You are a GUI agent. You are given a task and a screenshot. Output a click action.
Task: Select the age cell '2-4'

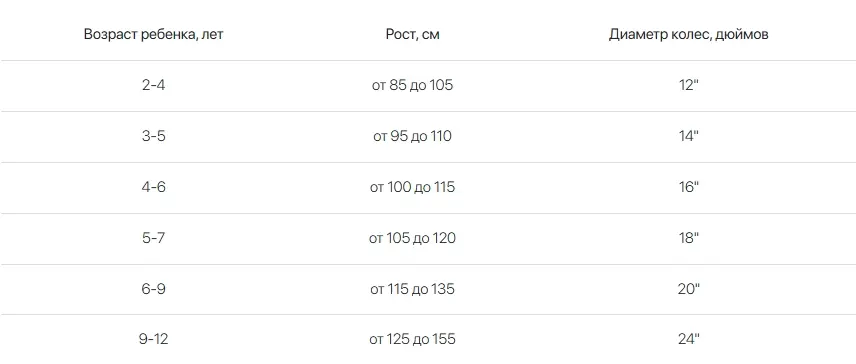[x=153, y=85]
